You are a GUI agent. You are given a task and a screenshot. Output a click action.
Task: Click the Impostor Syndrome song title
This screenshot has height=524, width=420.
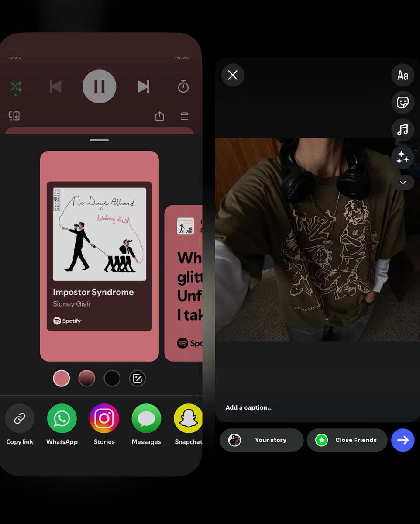93,292
